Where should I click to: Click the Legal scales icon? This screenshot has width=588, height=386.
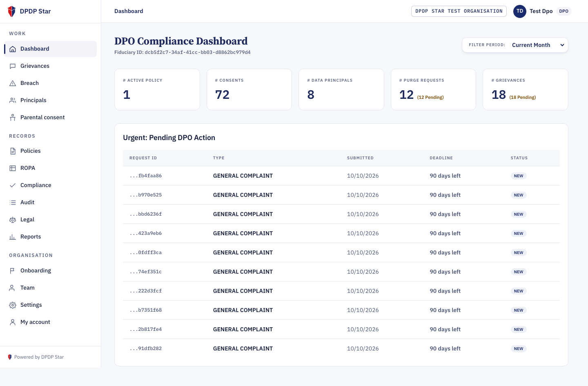pyautogui.click(x=13, y=220)
